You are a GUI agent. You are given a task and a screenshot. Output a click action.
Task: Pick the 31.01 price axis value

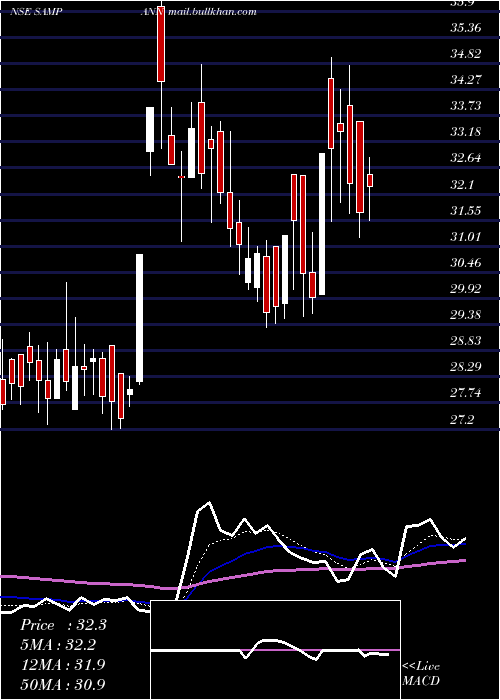click(x=466, y=237)
